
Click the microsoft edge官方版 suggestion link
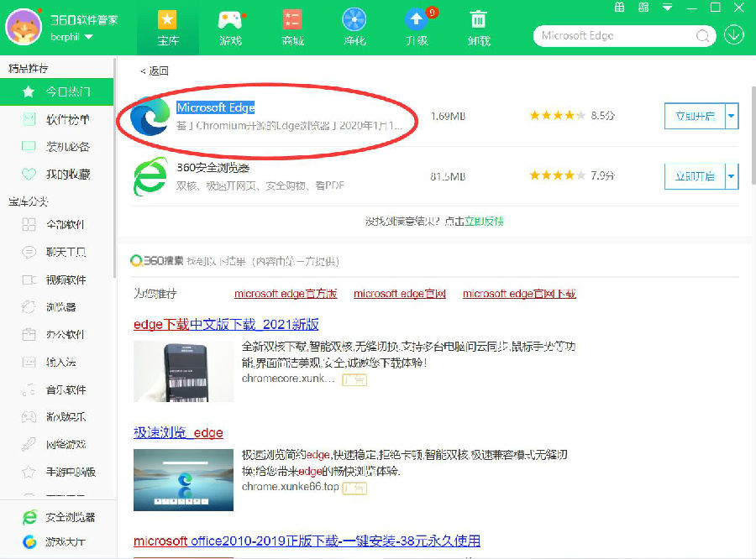click(286, 294)
